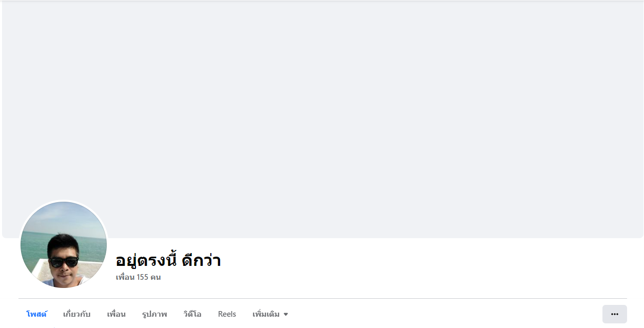Screen dimensions: 644x328
Task: Open the เกี่ยวกับ tab
Action: (76, 314)
